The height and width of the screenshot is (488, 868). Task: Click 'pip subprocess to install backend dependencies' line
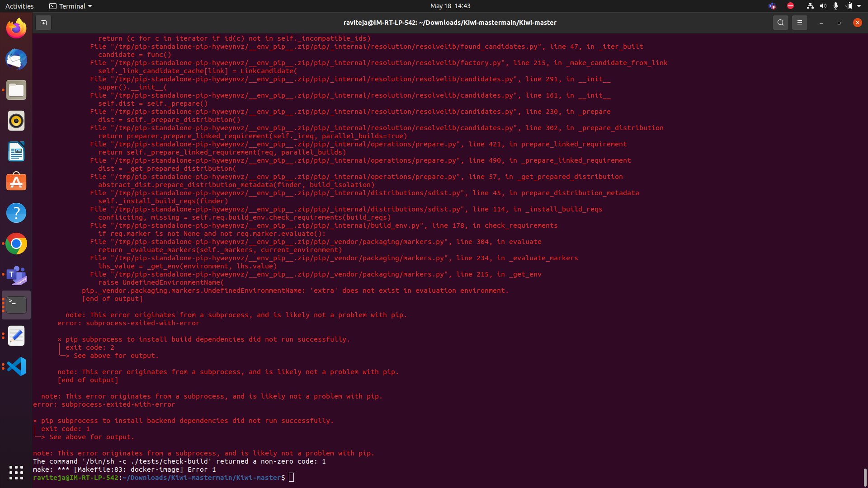click(187, 421)
